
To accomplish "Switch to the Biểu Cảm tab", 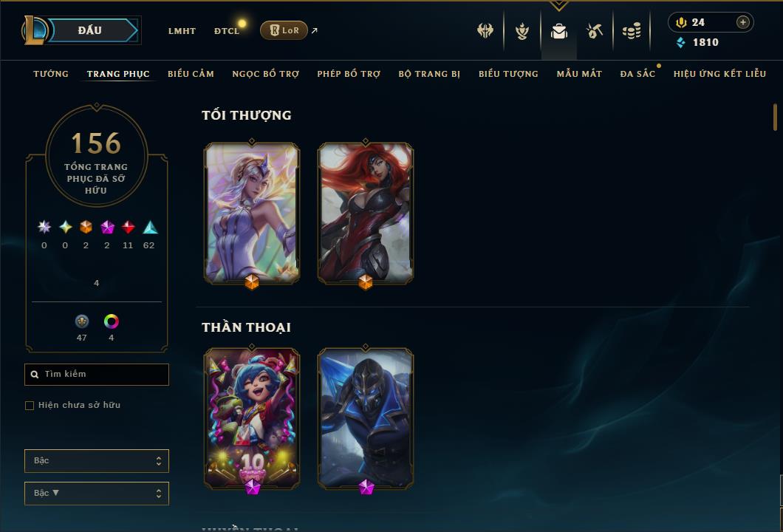I will (191, 74).
